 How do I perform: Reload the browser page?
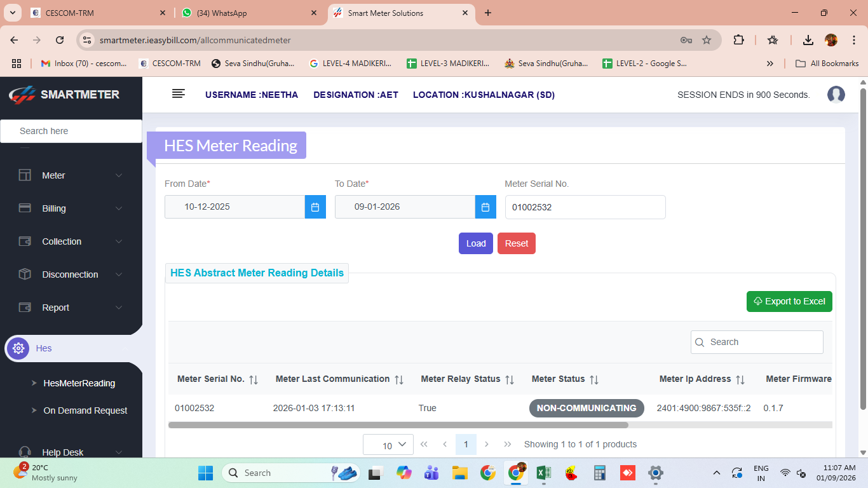pyautogui.click(x=60, y=40)
